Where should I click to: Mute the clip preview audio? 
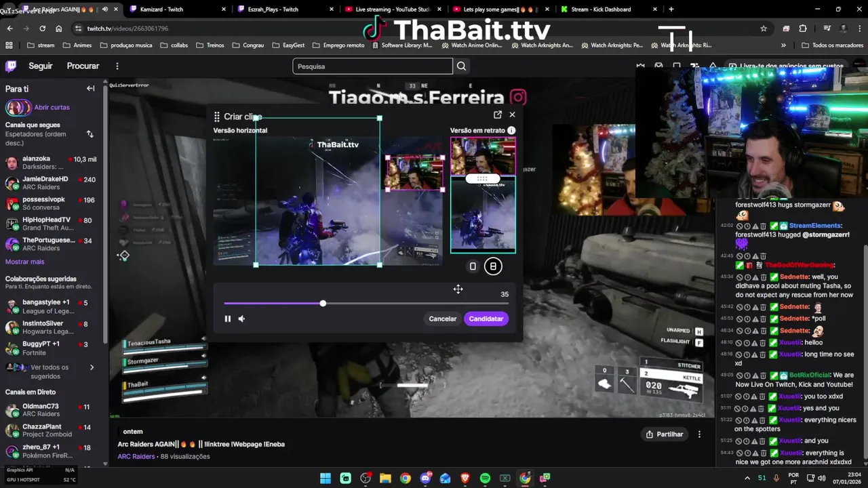241,319
